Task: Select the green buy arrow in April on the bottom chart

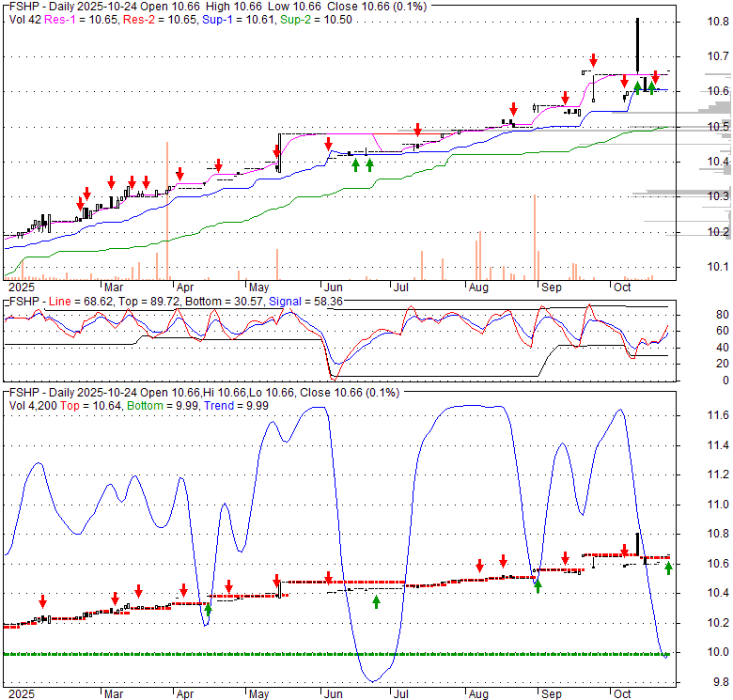Action: tap(208, 609)
